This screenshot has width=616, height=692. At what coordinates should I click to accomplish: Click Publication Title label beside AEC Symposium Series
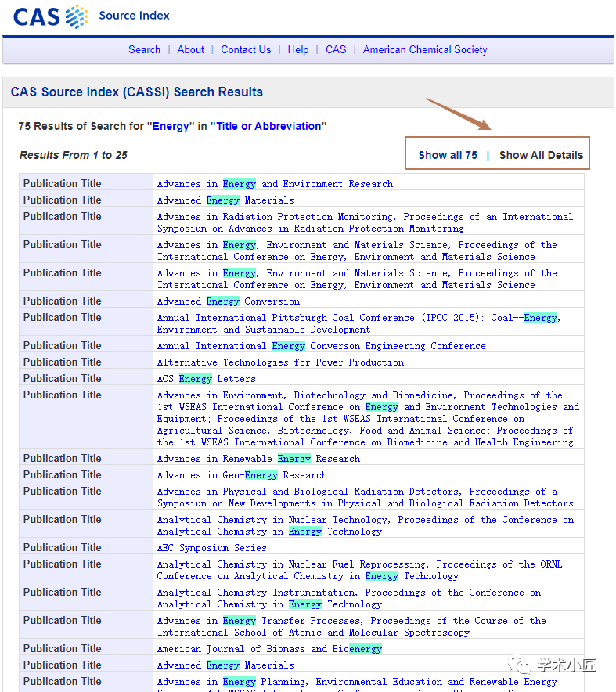62,548
